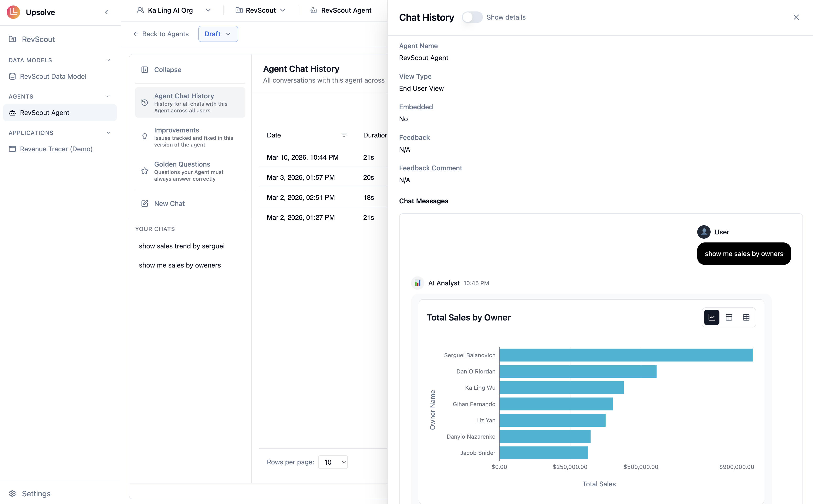Click the Collapse panel icon
The image size is (813, 504).
click(x=145, y=70)
